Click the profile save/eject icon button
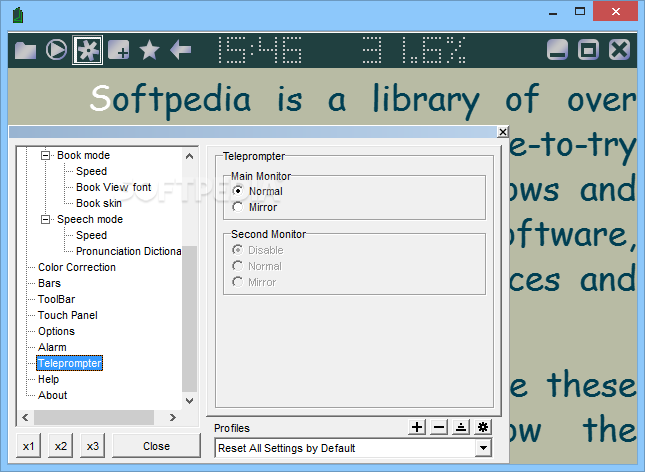The width and height of the screenshot is (645, 472). [461, 427]
